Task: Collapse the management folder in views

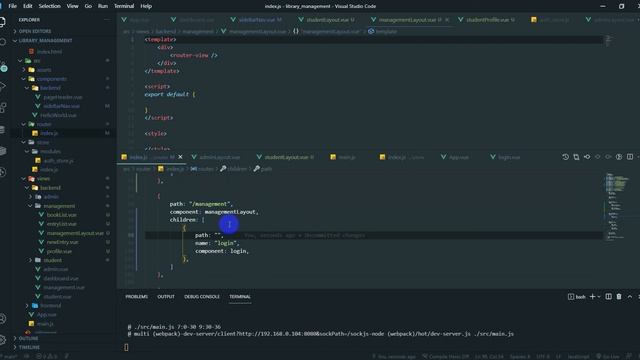Action: [59, 206]
